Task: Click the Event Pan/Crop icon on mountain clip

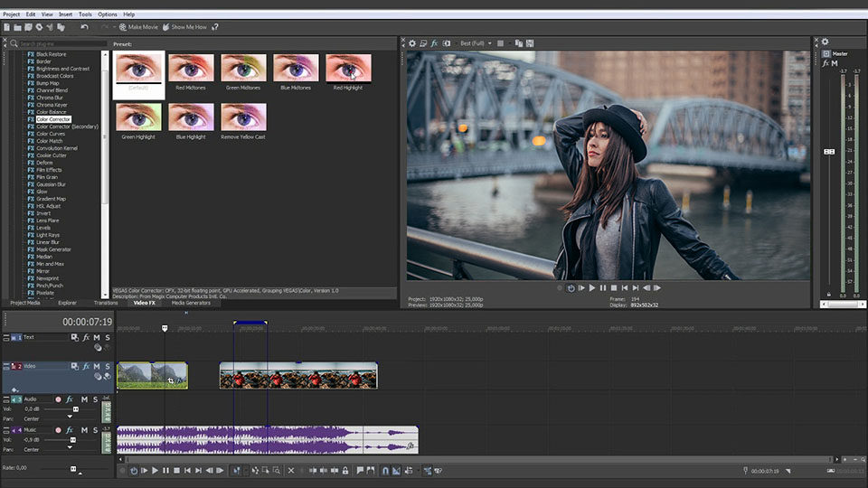Action: 171,380
